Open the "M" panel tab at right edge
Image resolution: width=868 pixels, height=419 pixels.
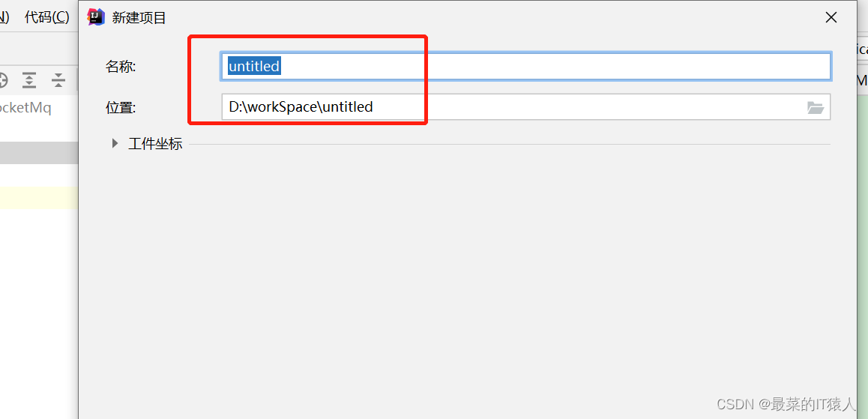(861, 80)
